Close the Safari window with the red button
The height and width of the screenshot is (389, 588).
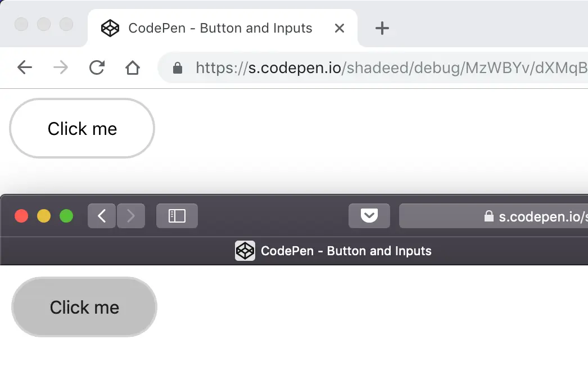click(x=21, y=216)
